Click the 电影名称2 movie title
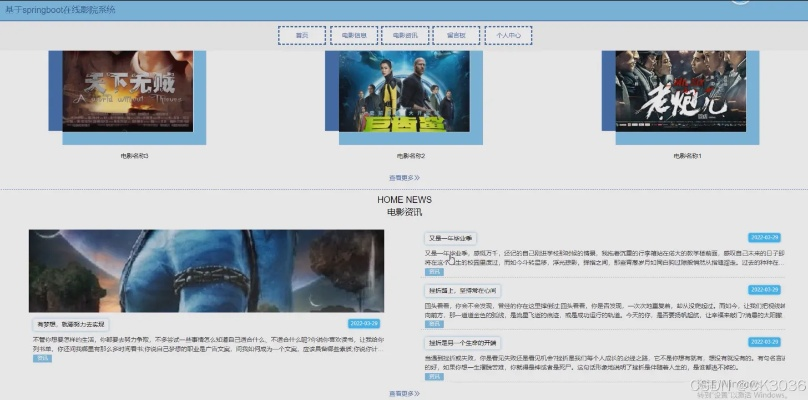 click(x=411, y=156)
